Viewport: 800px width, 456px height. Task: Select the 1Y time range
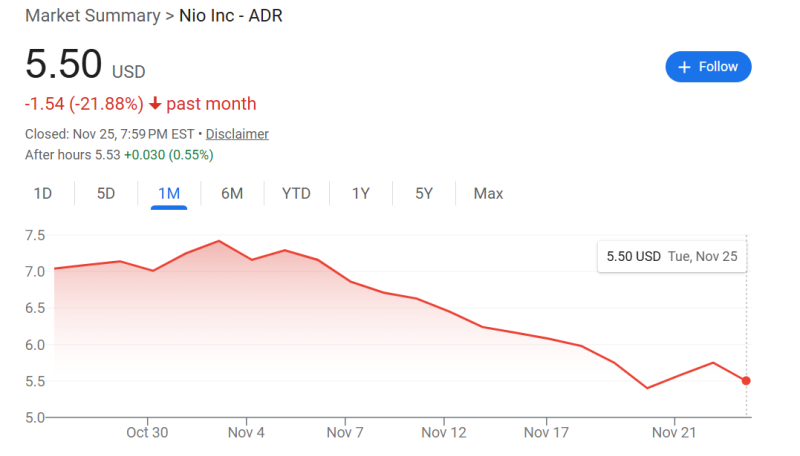coord(361,193)
